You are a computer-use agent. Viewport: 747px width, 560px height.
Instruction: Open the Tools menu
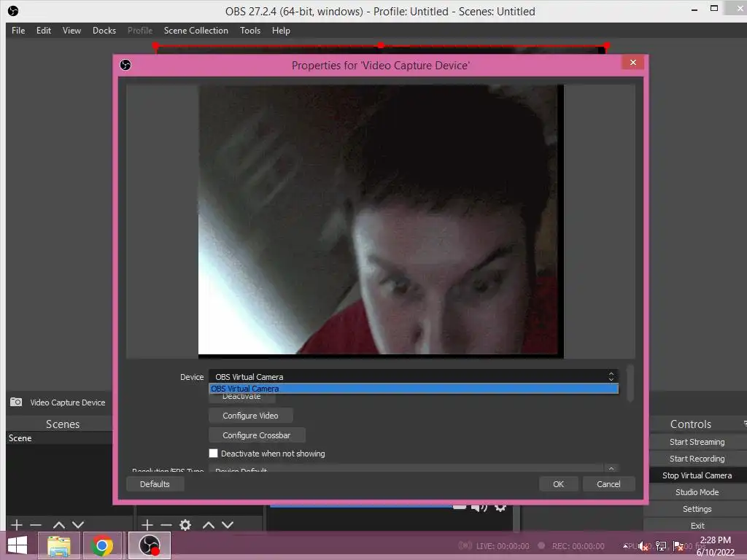(x=250, y=31)
